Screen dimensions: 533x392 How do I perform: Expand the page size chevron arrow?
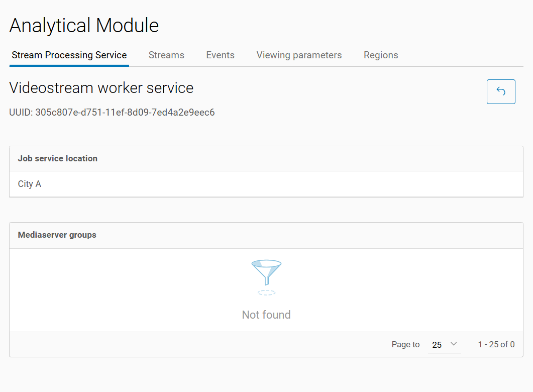[454, 344]
